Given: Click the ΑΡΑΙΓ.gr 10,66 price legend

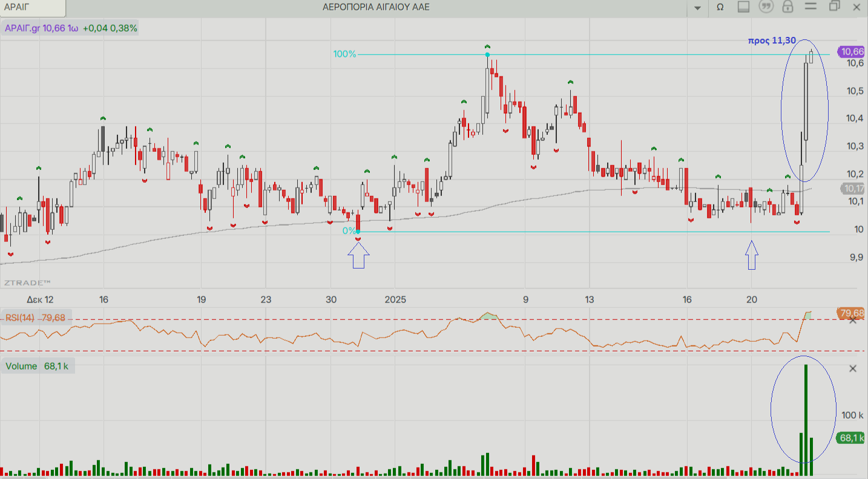Looking at the screenshot, I should 70,28.
